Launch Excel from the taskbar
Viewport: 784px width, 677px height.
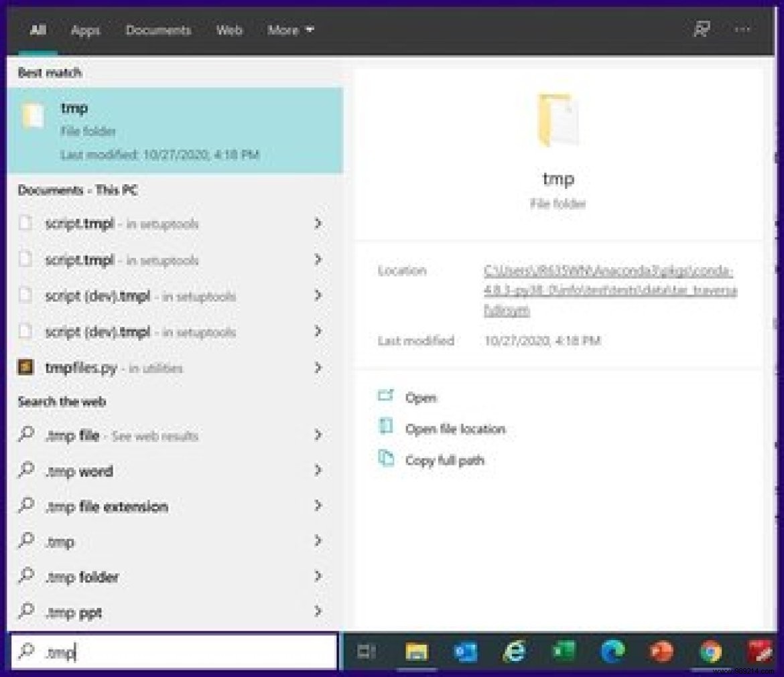[564, 651]
